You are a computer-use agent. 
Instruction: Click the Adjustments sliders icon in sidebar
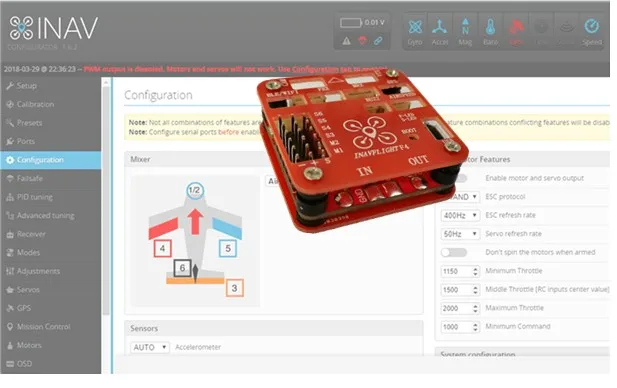tap(10, 271)
